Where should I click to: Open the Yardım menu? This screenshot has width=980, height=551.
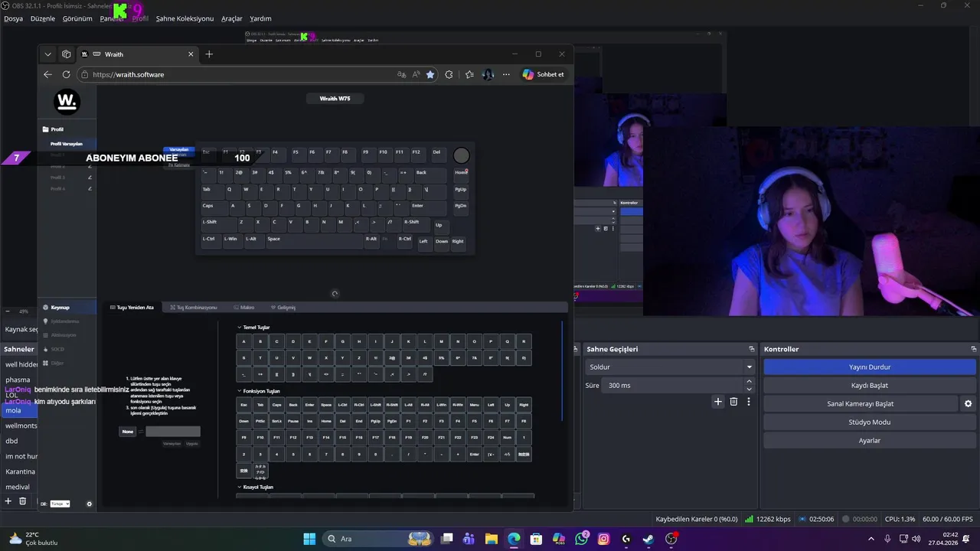coord(260,18)
